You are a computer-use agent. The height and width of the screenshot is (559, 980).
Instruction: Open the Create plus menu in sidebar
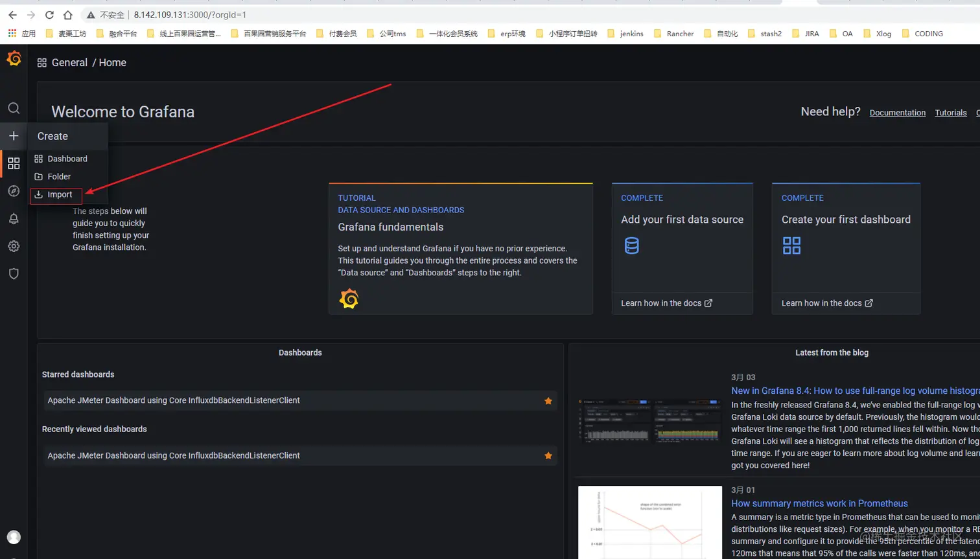point(14,136)
